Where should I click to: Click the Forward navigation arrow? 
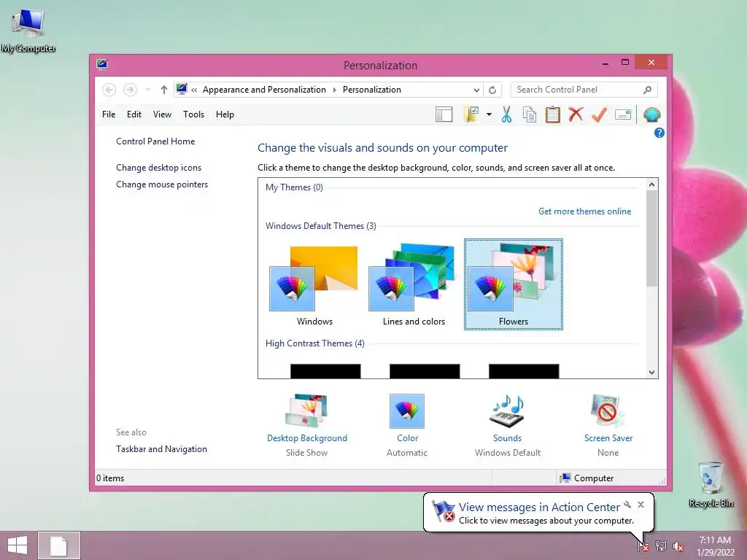tap(130, 90)
